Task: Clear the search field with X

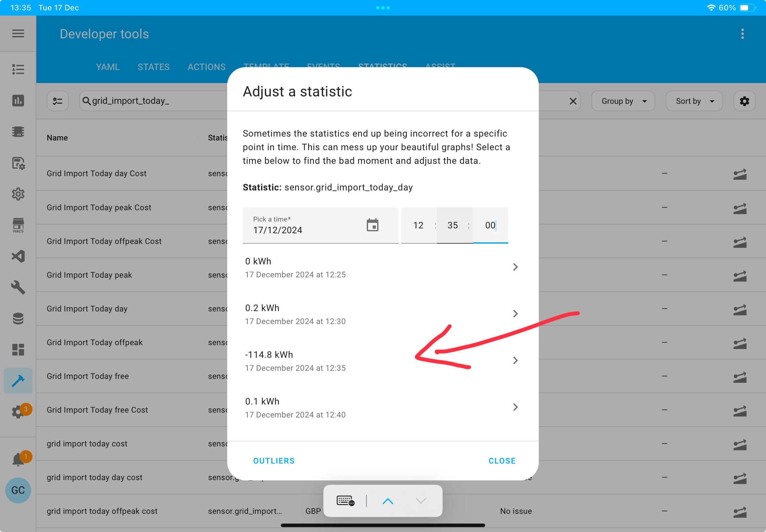Action: click(573, 101)
